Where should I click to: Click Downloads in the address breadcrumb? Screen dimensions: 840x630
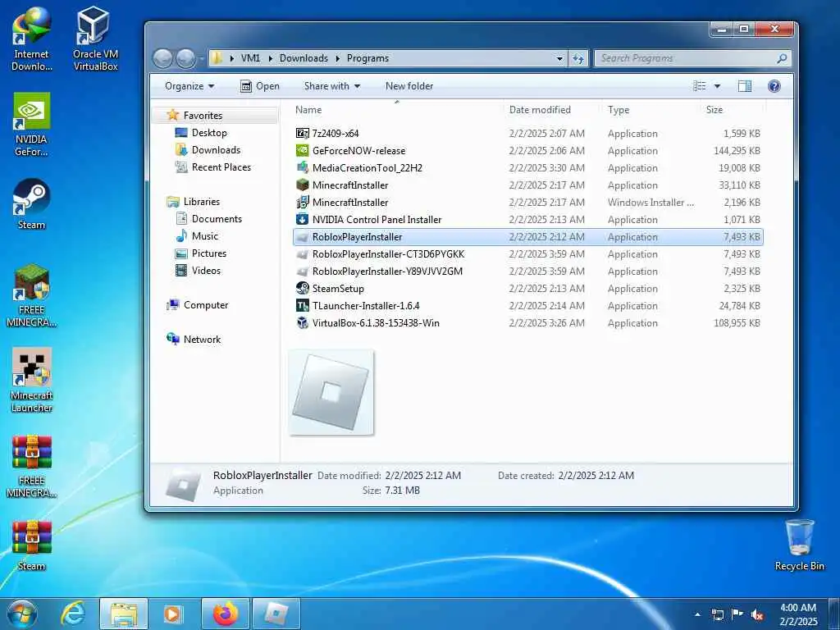click(304, 58)
